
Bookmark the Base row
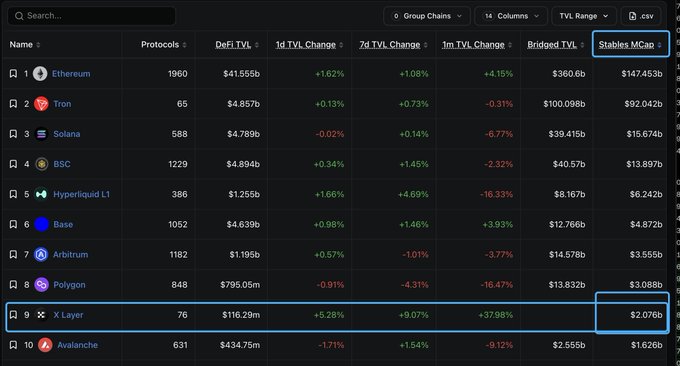click(13, 224)
